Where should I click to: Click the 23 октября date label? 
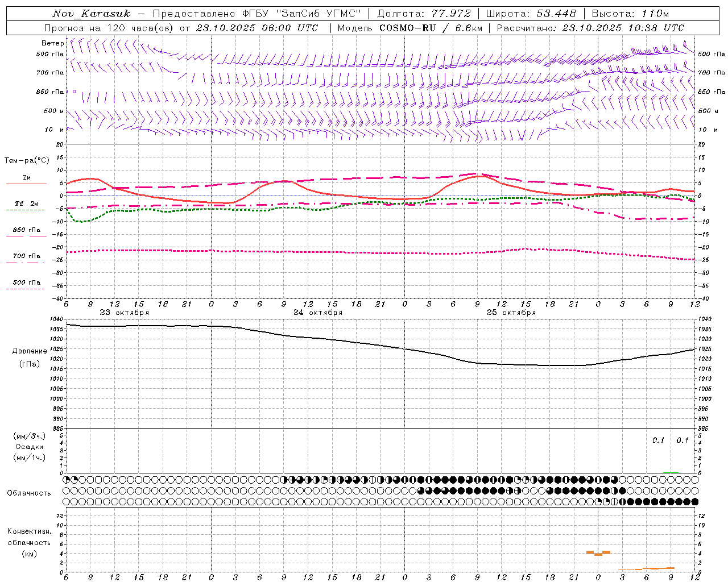tap(125, 312)
